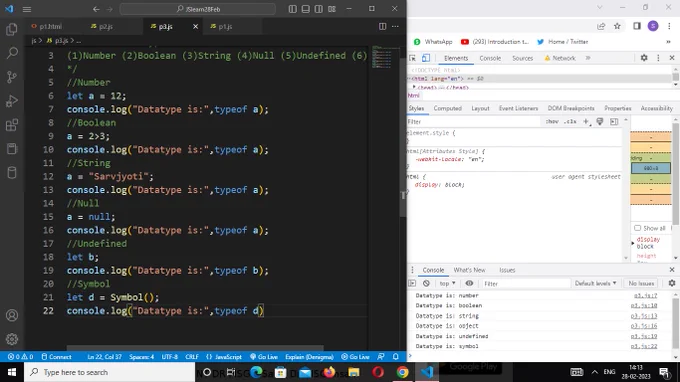Open the Extensions view
680x382 pixels.
12,125
